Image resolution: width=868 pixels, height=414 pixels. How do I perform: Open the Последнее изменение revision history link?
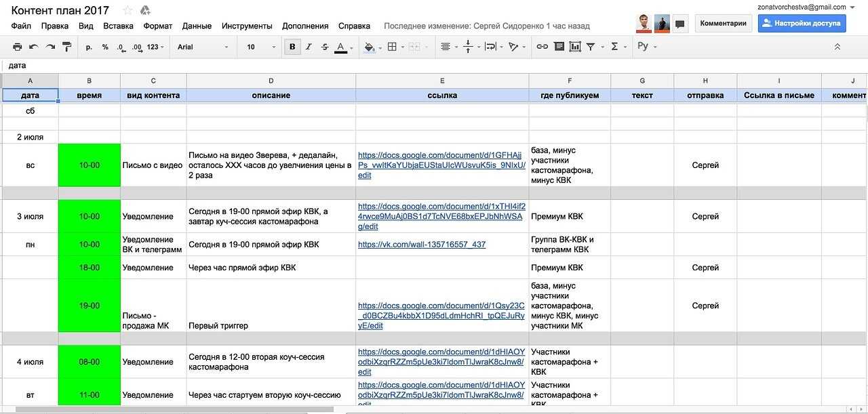[487, 26]
